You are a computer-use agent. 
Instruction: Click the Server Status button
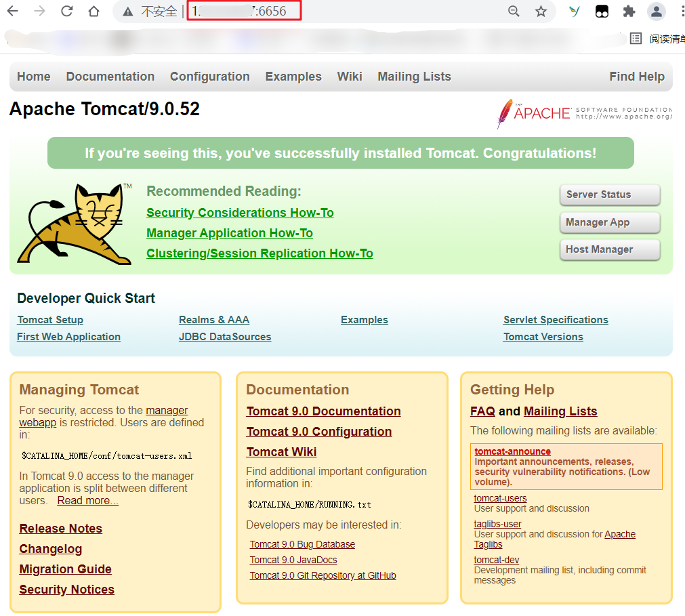point(610,194)
